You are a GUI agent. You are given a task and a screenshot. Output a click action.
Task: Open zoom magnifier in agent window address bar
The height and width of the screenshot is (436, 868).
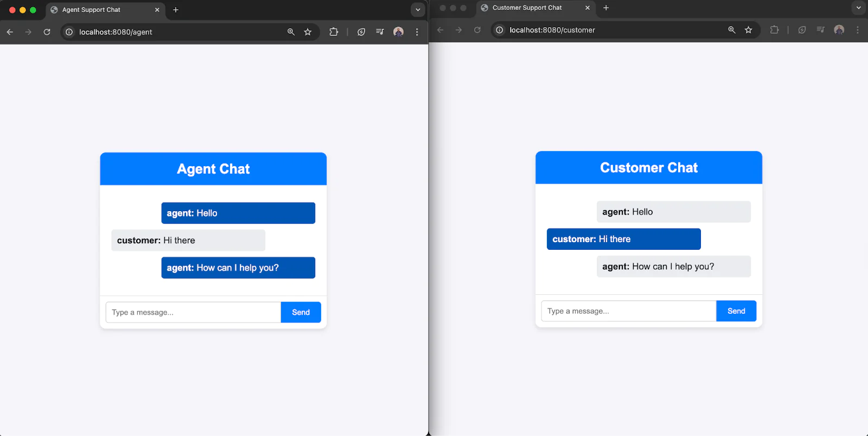click(x=291, y=32)
